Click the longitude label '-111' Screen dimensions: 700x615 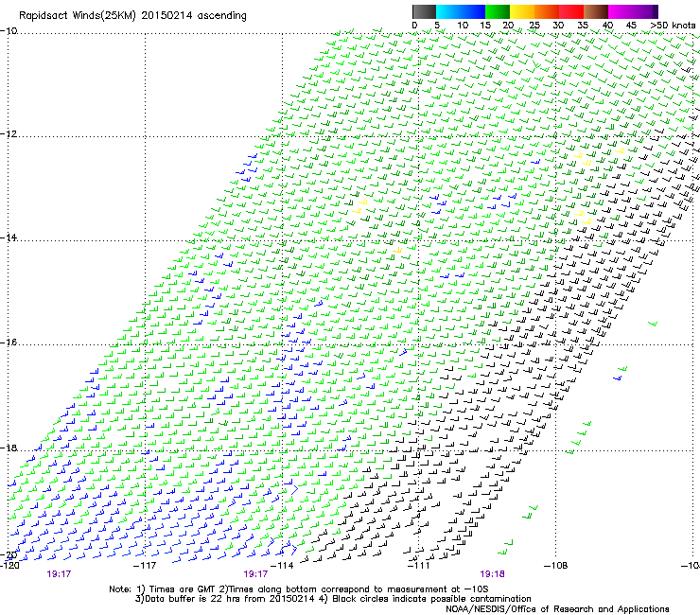(418, 566)
